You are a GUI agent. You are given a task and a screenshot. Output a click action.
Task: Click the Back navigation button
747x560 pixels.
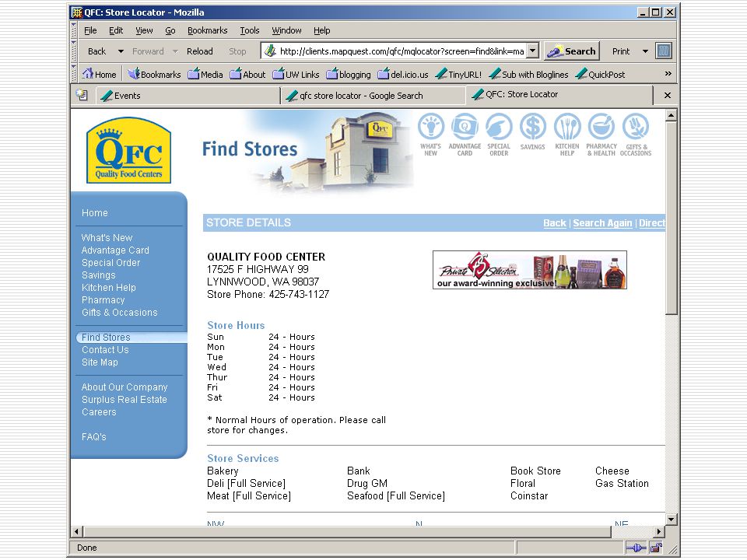[x=96, y=51]
